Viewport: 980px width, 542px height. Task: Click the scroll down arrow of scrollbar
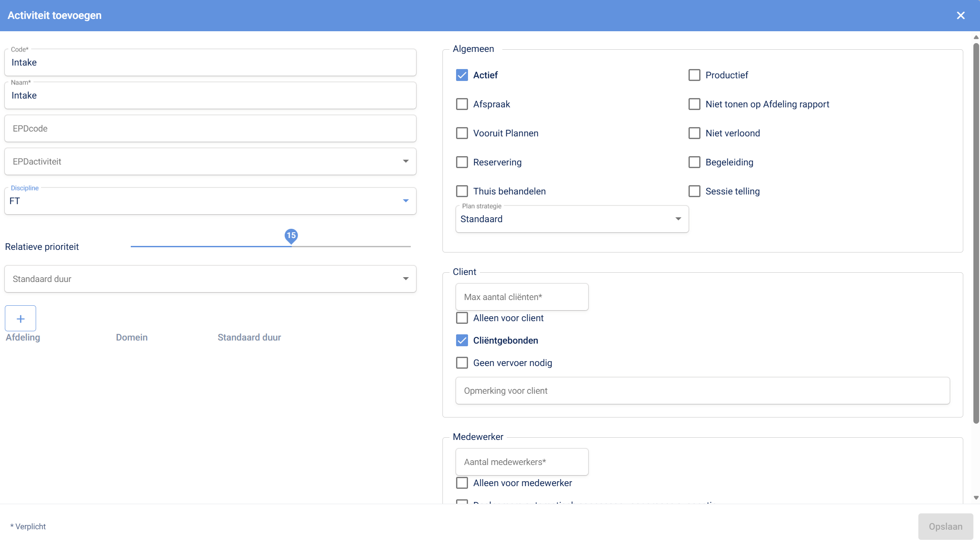(976, 498)
